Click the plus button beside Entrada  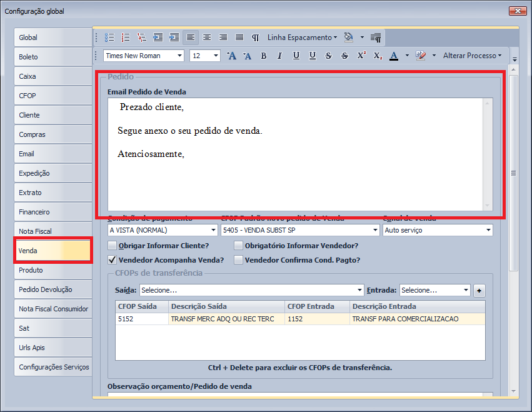pos(479,290)
